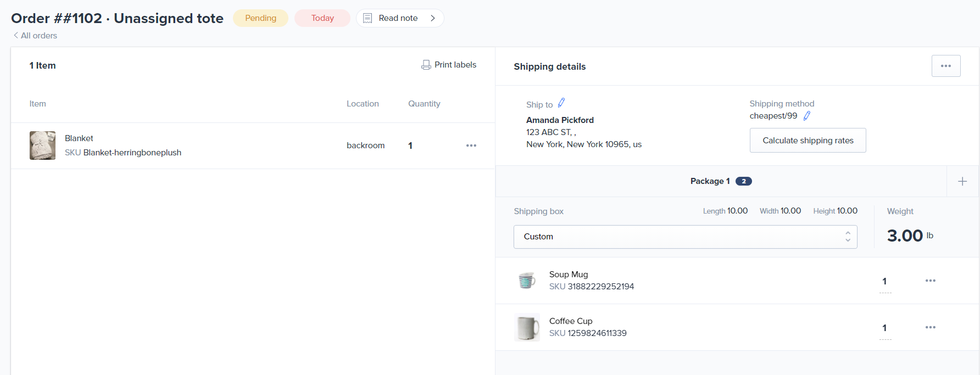Click the Today status badge
Viewport: 980px width, 375px height.
coord(322,18)
